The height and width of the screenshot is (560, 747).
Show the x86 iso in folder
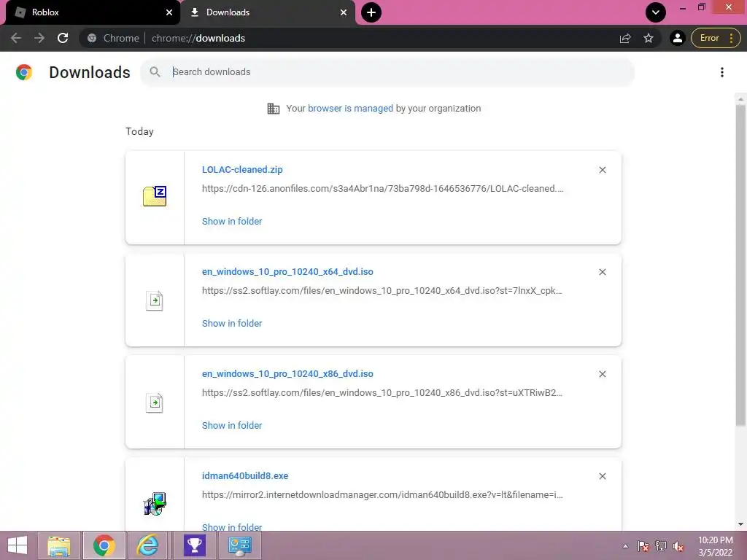click(x=232, y=426)
